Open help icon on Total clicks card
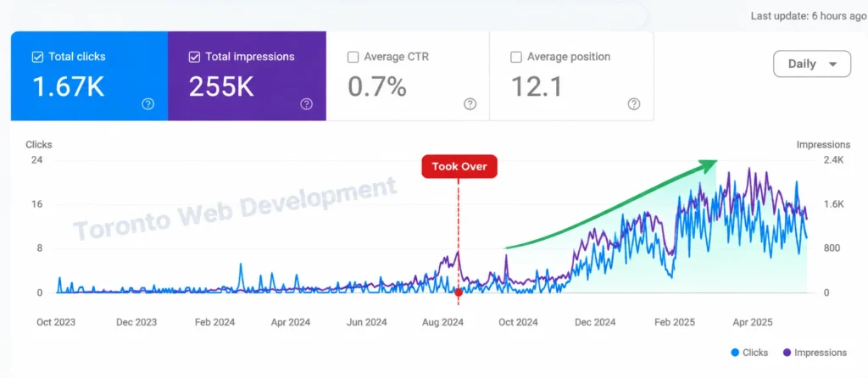Image resolution: width=868 pixels, height=378 pixels. [147, 103]
